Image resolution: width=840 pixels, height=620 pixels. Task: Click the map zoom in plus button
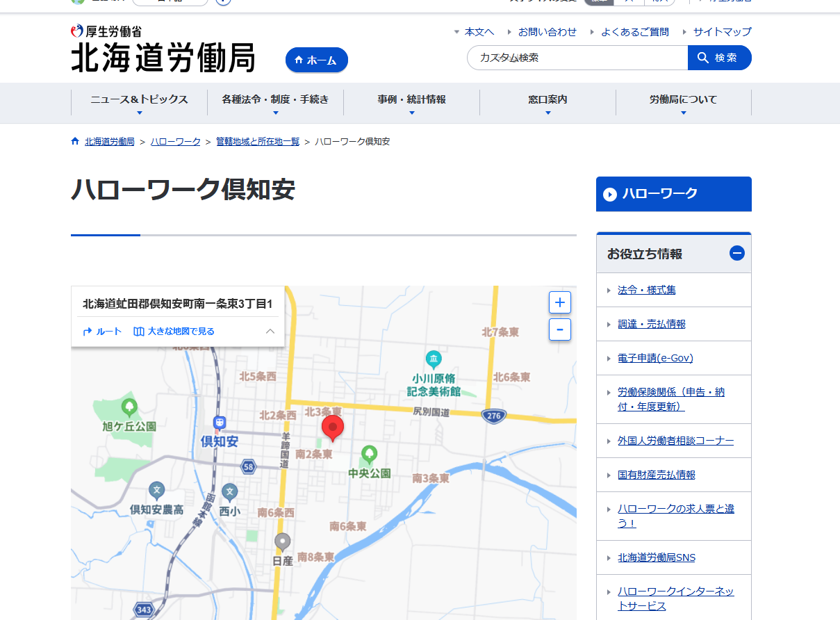[559, 303]
